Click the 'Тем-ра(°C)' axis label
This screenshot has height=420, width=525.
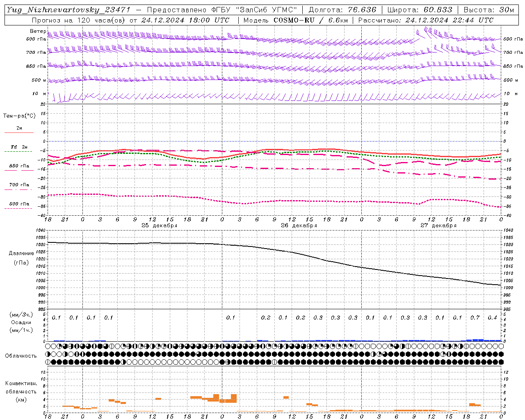click(19, 116)
